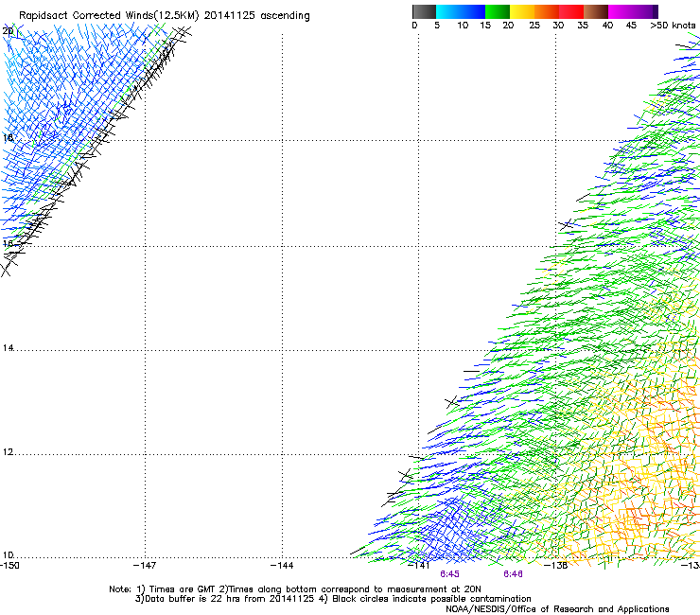Click the longitude label '-150'
700x615 pixels.
[9, 566]
